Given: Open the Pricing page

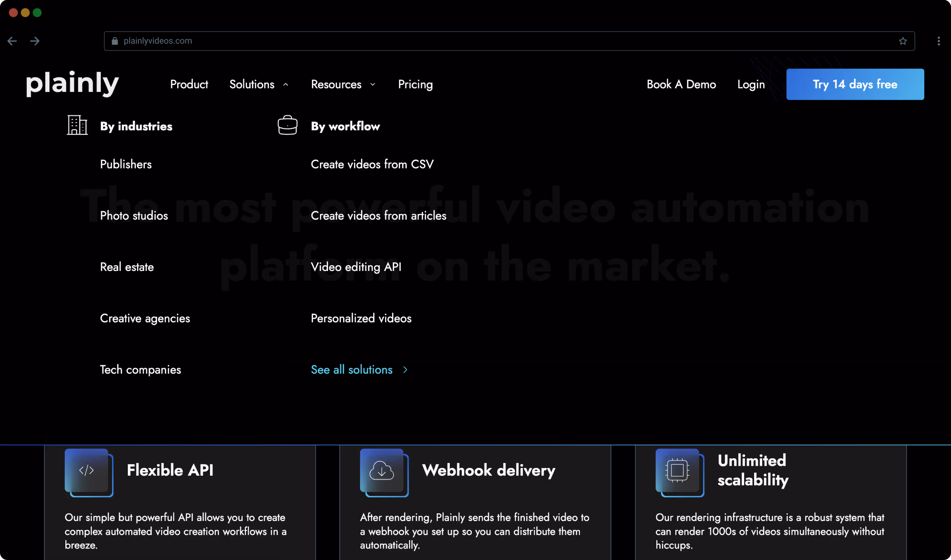Looking at the screenshot, I should [415, 84].
